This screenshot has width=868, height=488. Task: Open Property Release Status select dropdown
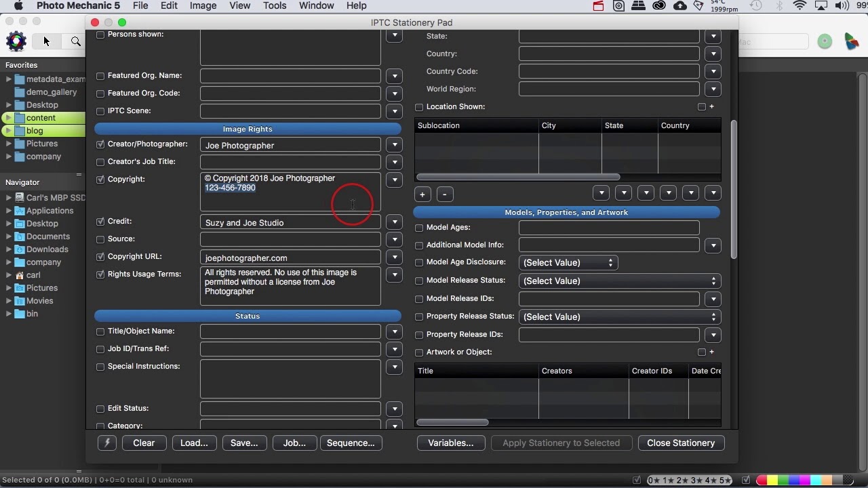(619, 317)
